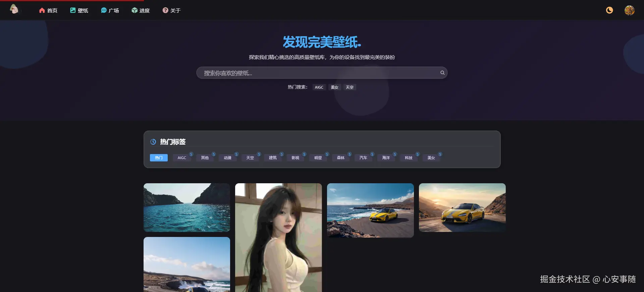Open the 壁纸 wallpaper section
The height and width of the screenshot is (292, 644).
coord(79,10)
